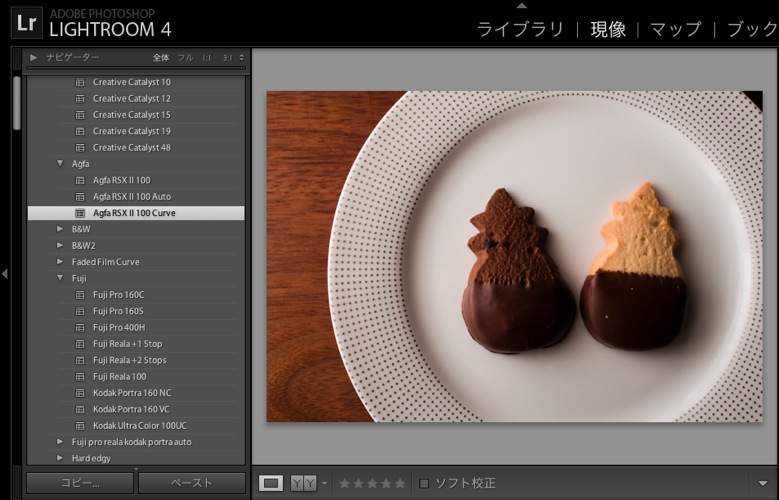The width and height of the screenshot is (779, 500).
Task: Apply the Creative Catalyst 10 preset
Action: 132,83
